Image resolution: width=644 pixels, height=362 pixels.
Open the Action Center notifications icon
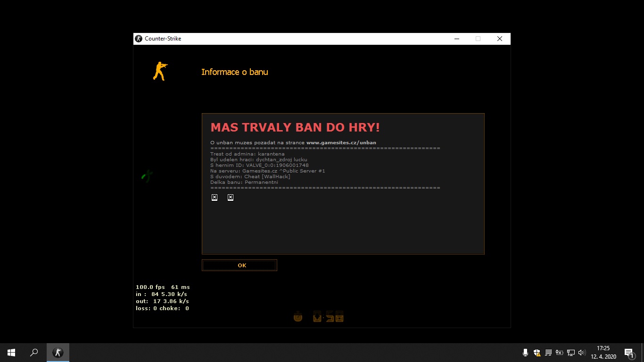point(628,353)
